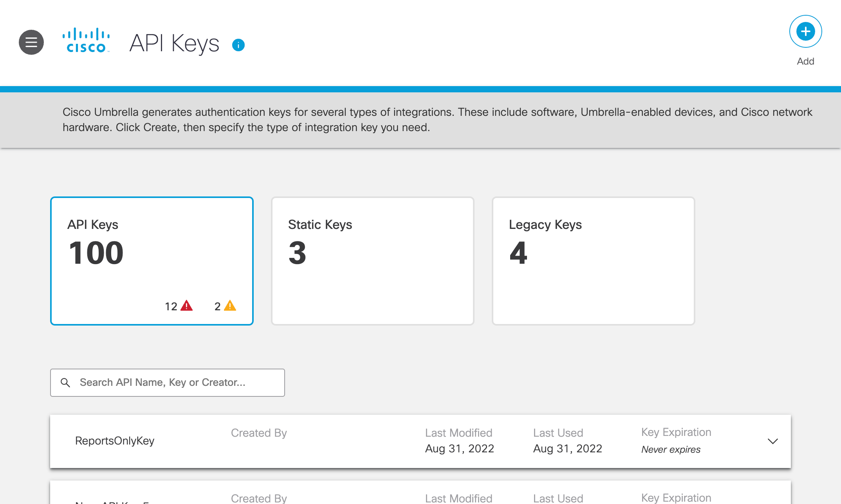Click the red expired-keys warning triangle

pyautogui.click(x=187, y=306)
